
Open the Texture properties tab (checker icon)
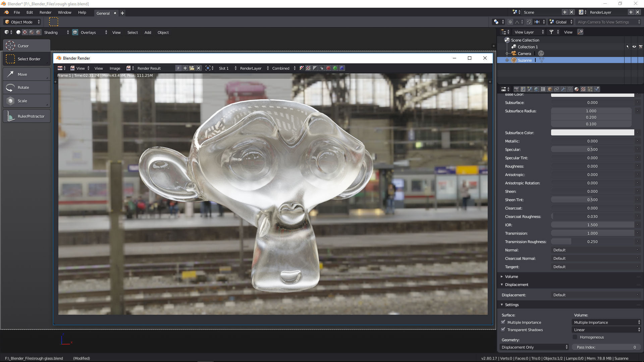(x=583, y=89)
